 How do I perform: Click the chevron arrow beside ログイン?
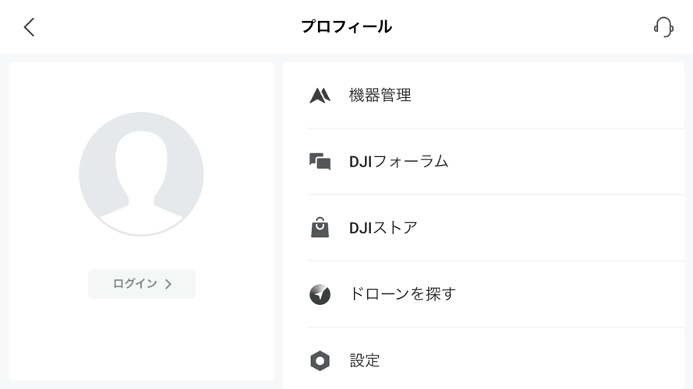point(168,284)
